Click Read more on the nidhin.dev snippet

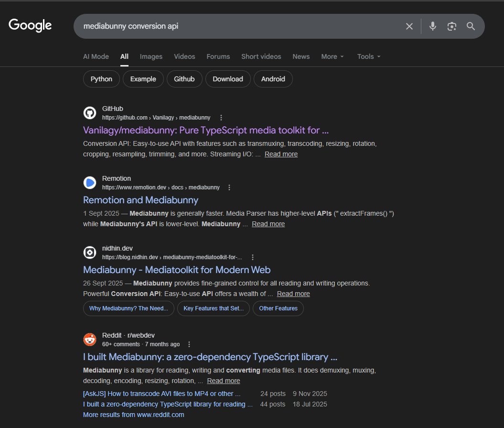[293, 294]
